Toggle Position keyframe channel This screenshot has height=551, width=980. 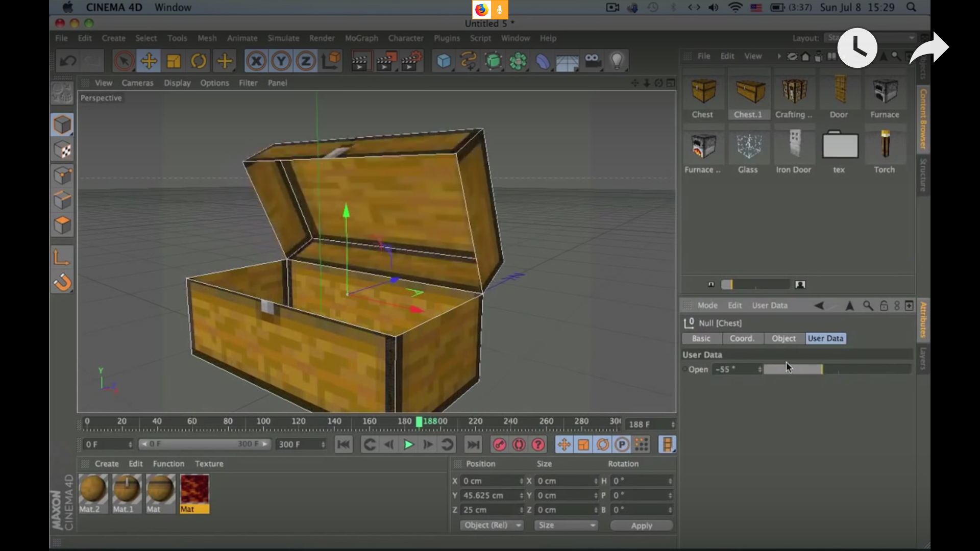point(563,445)
